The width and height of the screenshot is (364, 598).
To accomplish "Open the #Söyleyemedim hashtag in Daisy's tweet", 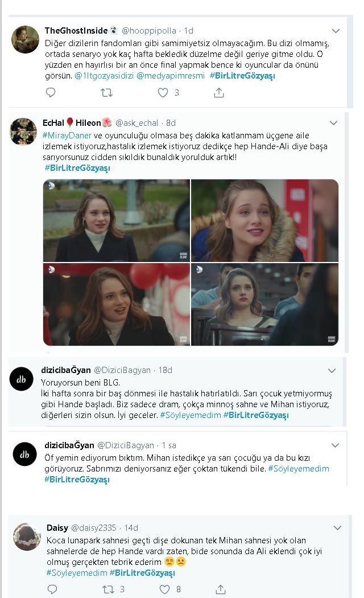I will [x=77, y=572].
